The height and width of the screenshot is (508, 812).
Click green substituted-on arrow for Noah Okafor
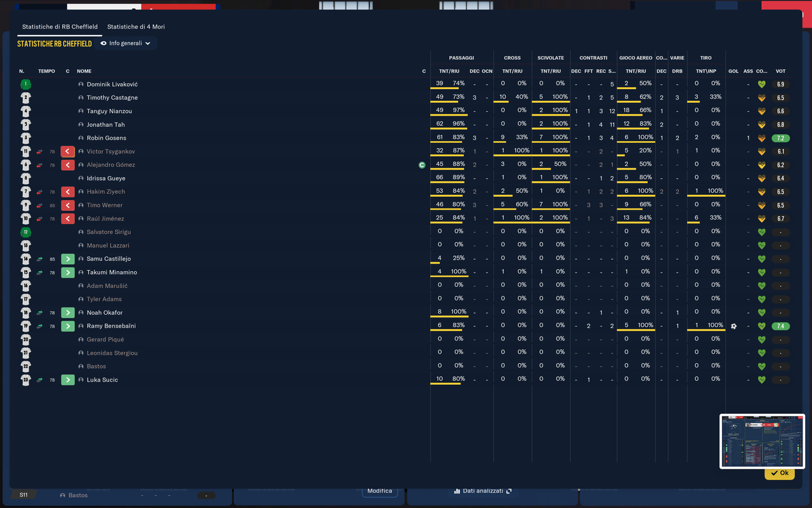tap(68, 312)
